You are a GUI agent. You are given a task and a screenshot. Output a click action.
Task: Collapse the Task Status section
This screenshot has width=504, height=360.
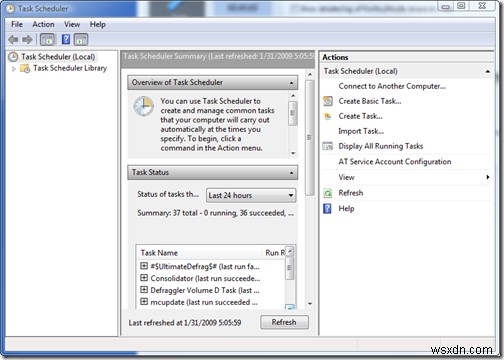[x=292, y=173]
